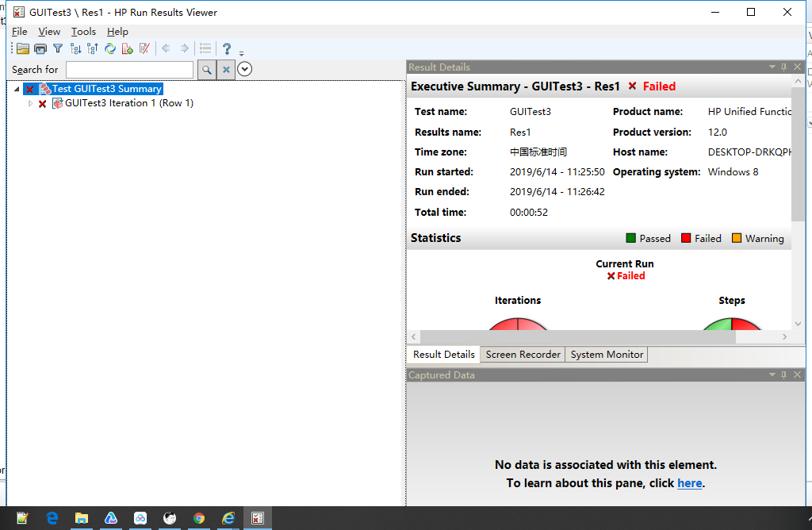
Task: Click the list view toolbar icon
Action: [205, 48]
